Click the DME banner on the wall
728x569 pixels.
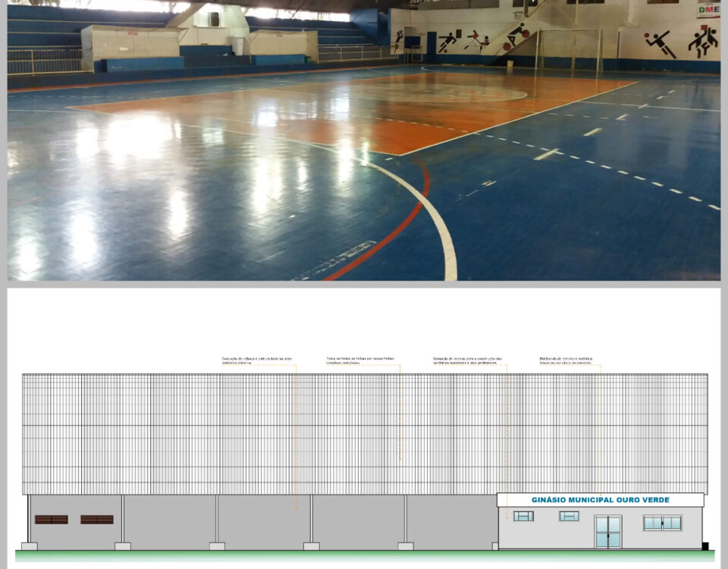click(708, 10)
